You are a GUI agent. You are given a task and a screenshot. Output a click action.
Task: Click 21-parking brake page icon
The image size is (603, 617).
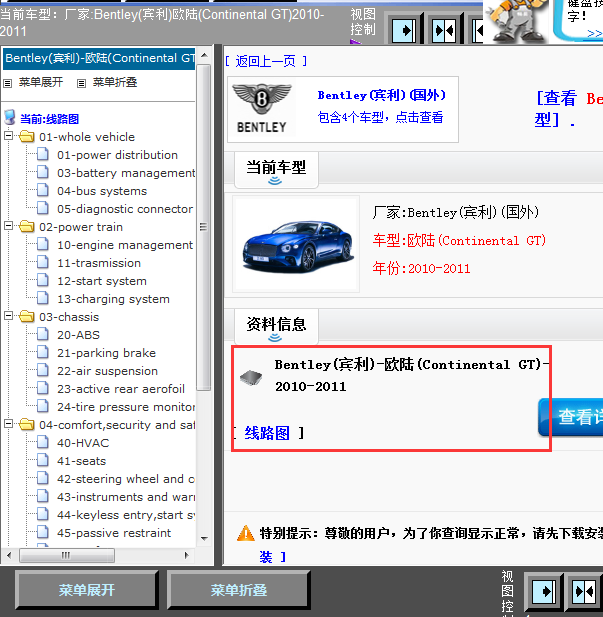click(43, 352)
